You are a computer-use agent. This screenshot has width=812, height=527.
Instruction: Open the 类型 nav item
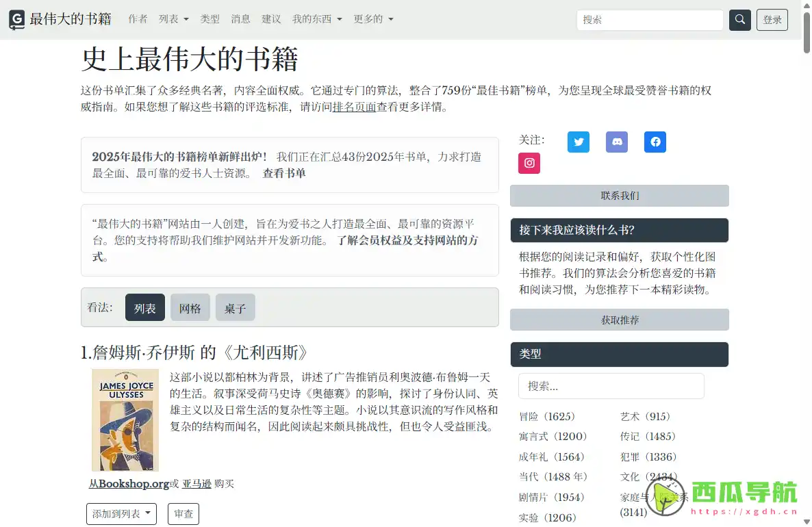pyautogui.click(x=210, y=19)
